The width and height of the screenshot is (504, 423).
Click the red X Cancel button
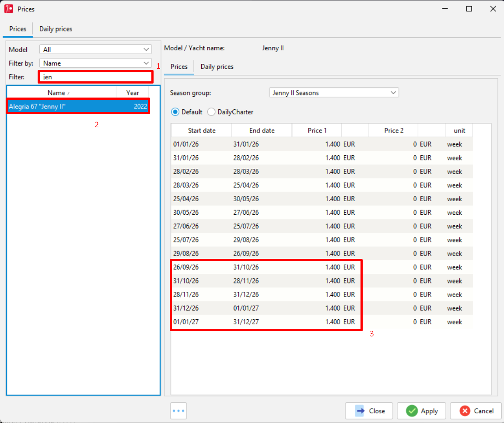tap(476, 410)
